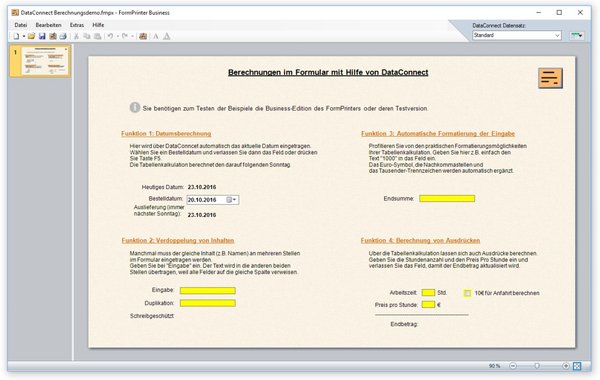This screenshot has height=380, width=600.
Task: Open the Hilfe menu
Action: [98, 25]
